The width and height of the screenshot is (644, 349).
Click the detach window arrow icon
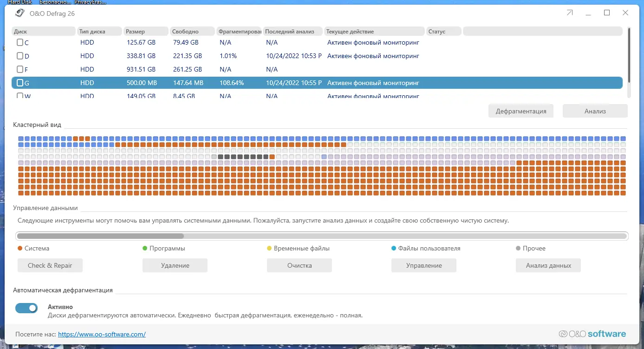coord(569,13)
